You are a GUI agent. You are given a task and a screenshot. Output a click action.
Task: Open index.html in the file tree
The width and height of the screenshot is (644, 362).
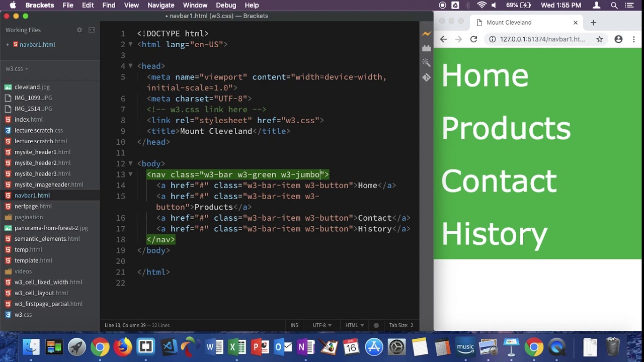click(x=29, y=120)
